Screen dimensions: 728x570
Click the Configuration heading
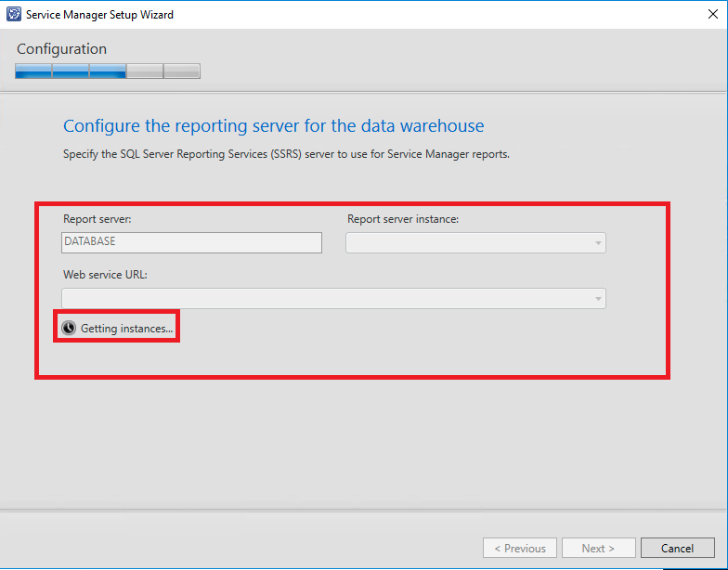click(61, 49)
